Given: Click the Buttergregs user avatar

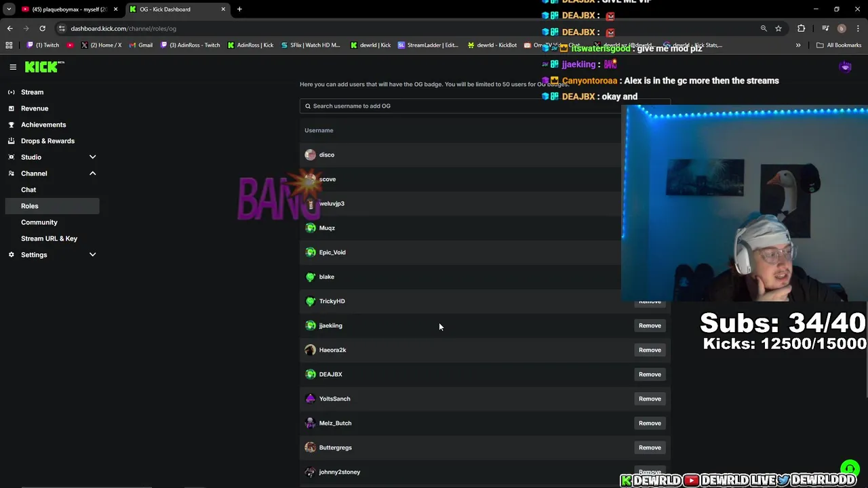Looking at the screenshot, I should 311,447.
